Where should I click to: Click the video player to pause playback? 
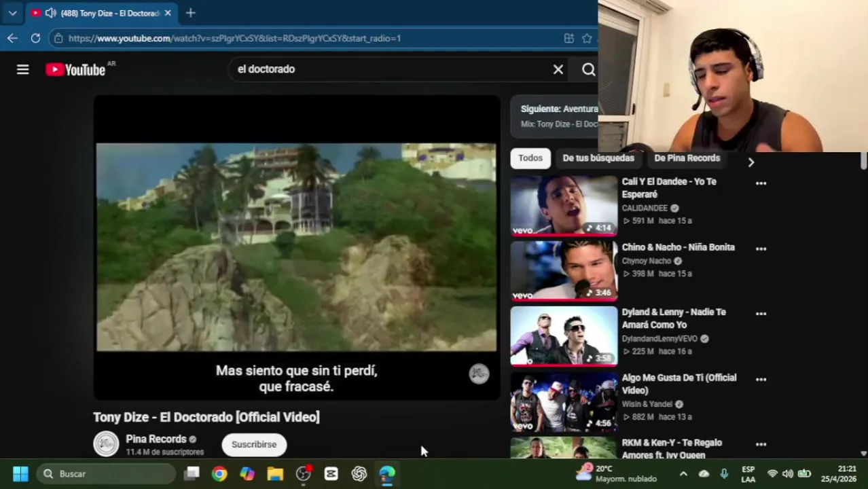[x=296, y=247]
